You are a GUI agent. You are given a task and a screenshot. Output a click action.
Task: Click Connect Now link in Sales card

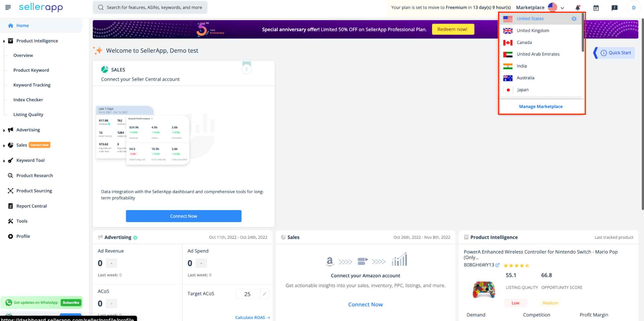click(365, 305)
